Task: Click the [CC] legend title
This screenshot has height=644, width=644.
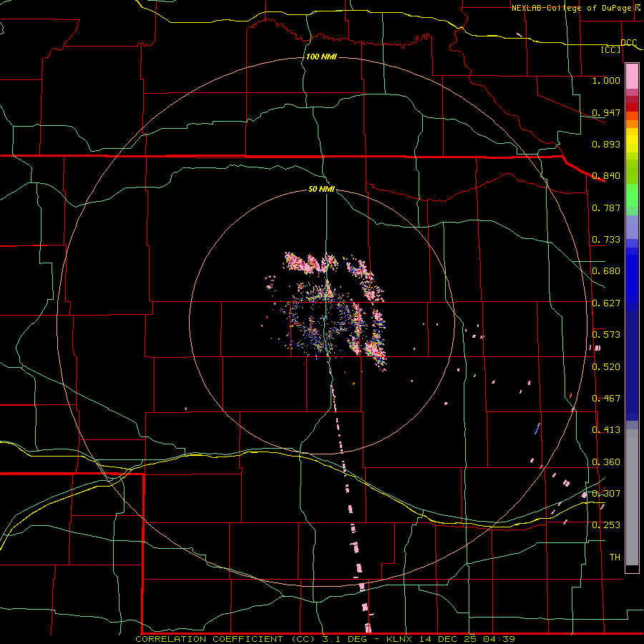Action: click(x=610, y=49)
